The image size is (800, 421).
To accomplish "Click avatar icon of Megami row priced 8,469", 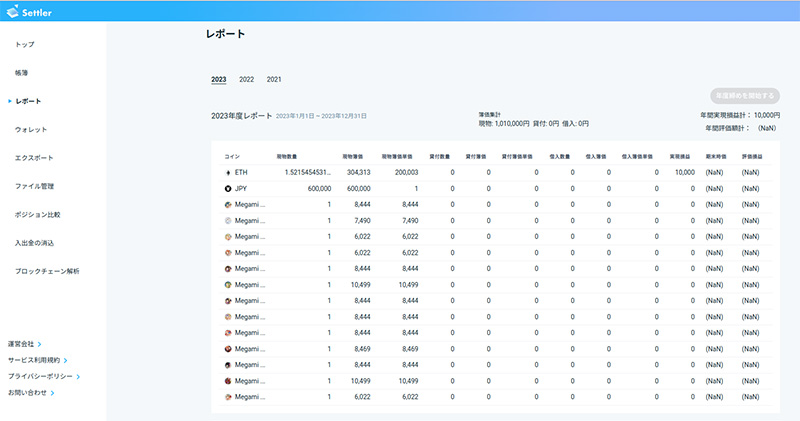I will point(228,349).
